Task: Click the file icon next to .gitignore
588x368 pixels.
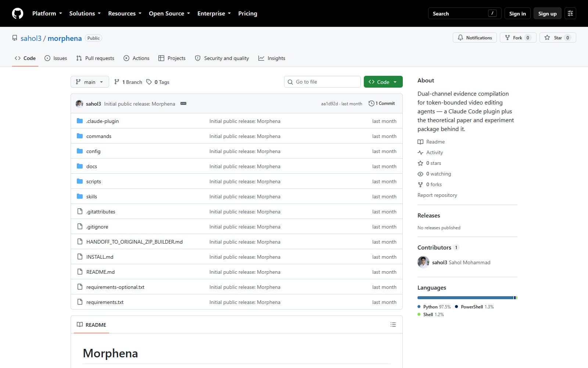Action: 80,227
